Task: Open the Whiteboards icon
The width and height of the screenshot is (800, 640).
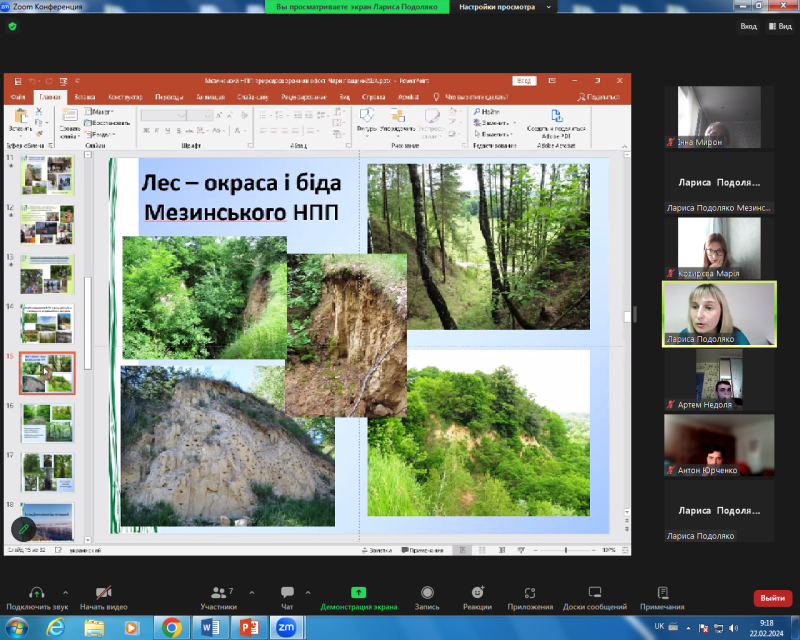Action: pos(594,592)
